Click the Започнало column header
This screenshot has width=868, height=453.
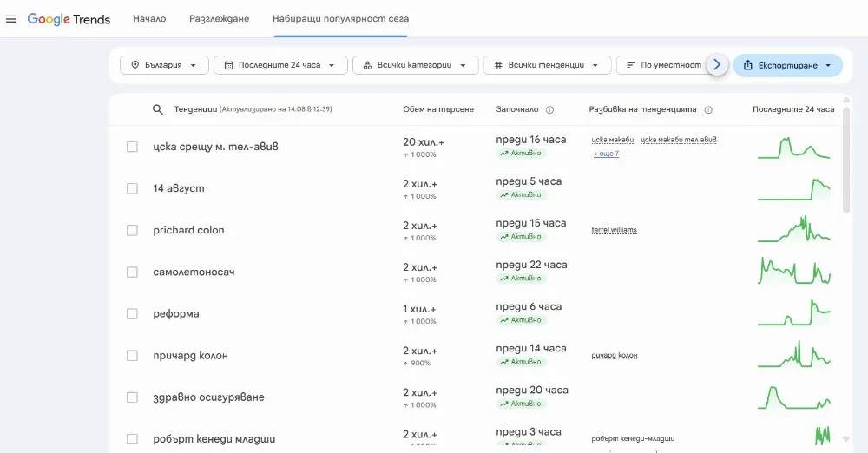point(517,109)
